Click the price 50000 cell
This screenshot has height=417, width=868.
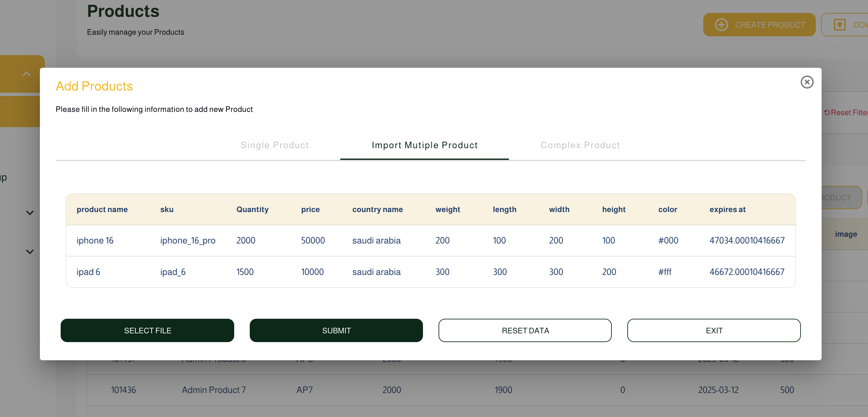tap(313, 241)
